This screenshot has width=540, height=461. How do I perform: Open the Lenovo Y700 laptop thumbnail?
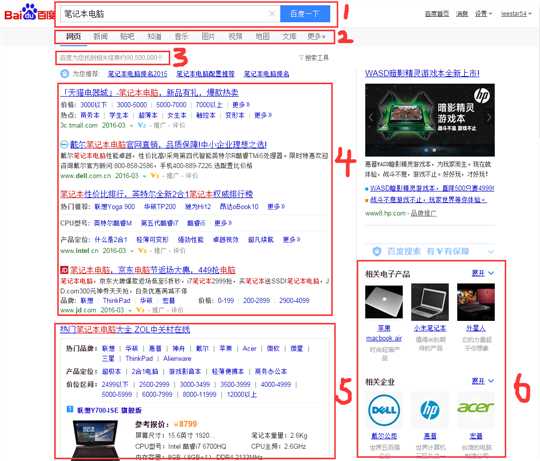point(95,440)
